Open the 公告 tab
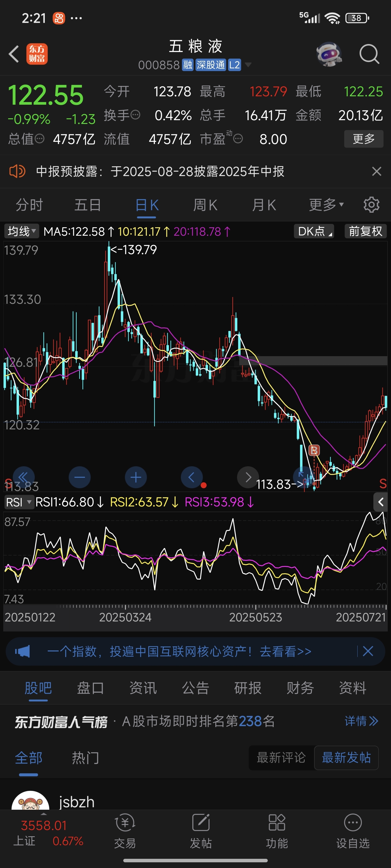The width and height of the screenshot is (391, 868). [196, 688]
